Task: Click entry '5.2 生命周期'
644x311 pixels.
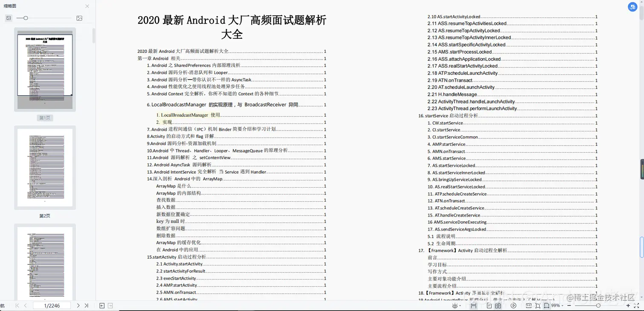Action: point(441,243)
